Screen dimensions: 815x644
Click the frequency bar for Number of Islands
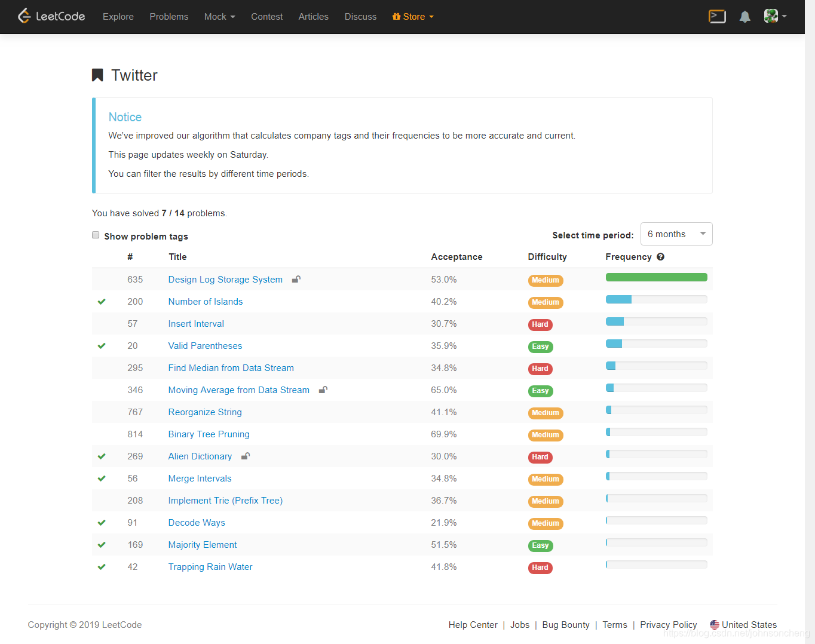point(657,299)
